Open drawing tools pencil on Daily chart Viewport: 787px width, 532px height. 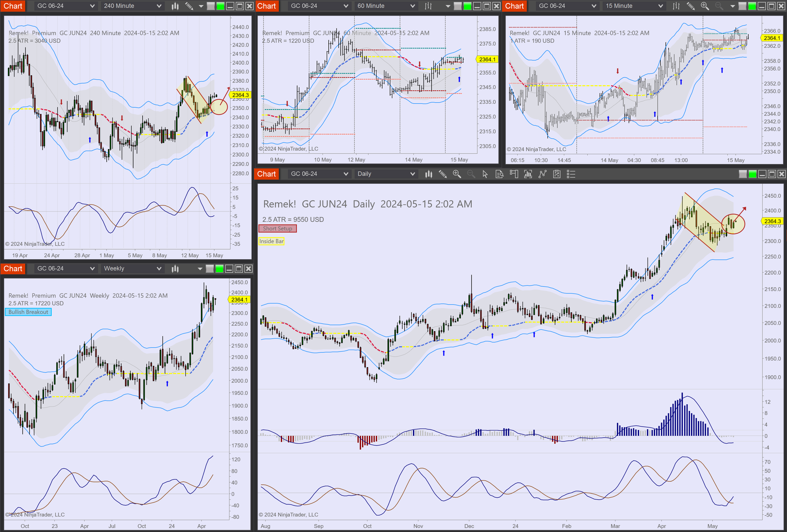click(x=442, y=174)
